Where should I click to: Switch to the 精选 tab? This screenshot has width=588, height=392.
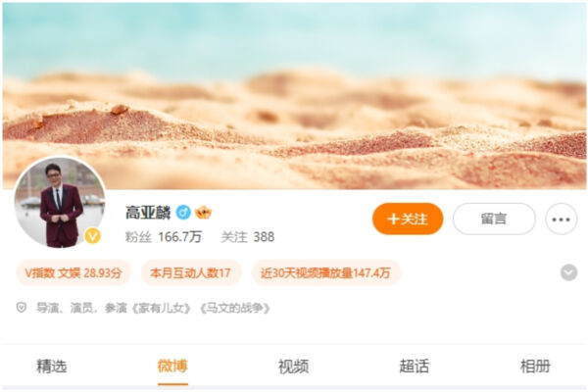pos(51,367)
